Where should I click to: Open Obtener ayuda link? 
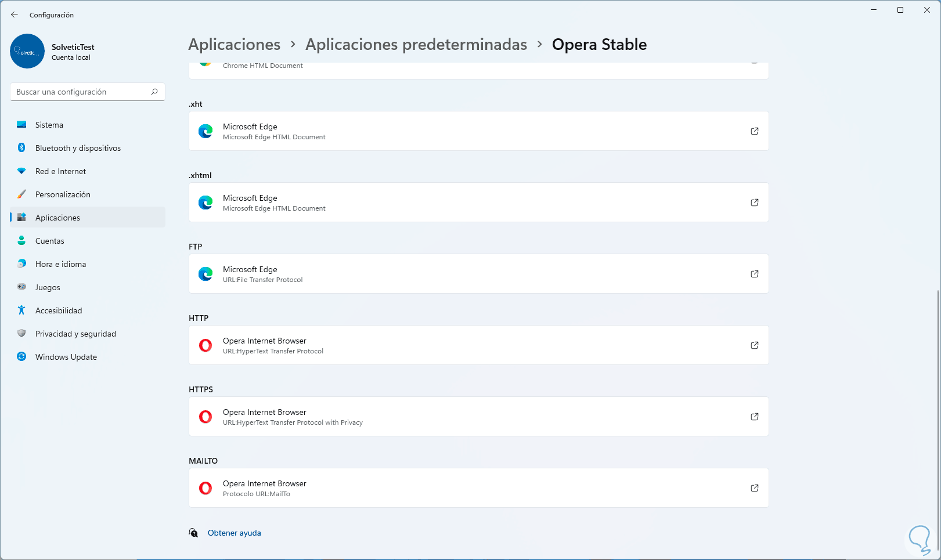click(x=234, y=533)
